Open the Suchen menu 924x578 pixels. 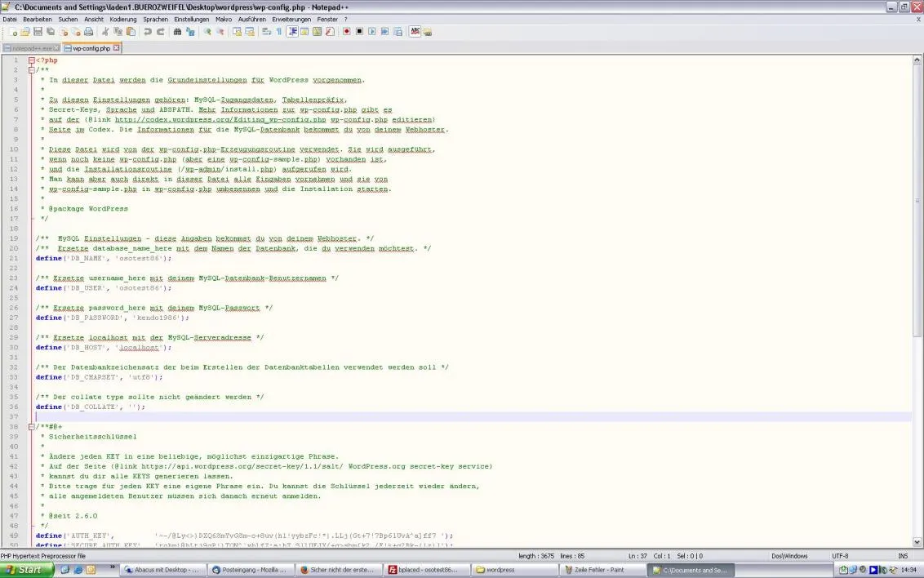click(68, 20)
